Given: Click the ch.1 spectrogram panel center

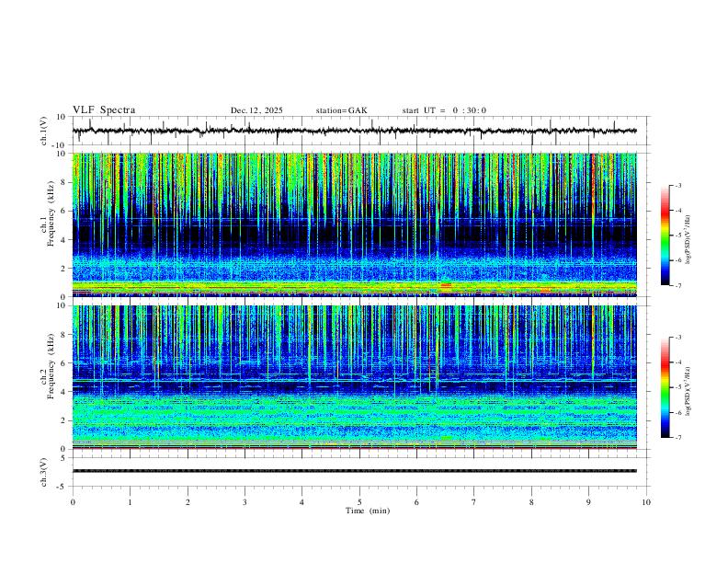Looking at the screenshot, I should point(355,224).
